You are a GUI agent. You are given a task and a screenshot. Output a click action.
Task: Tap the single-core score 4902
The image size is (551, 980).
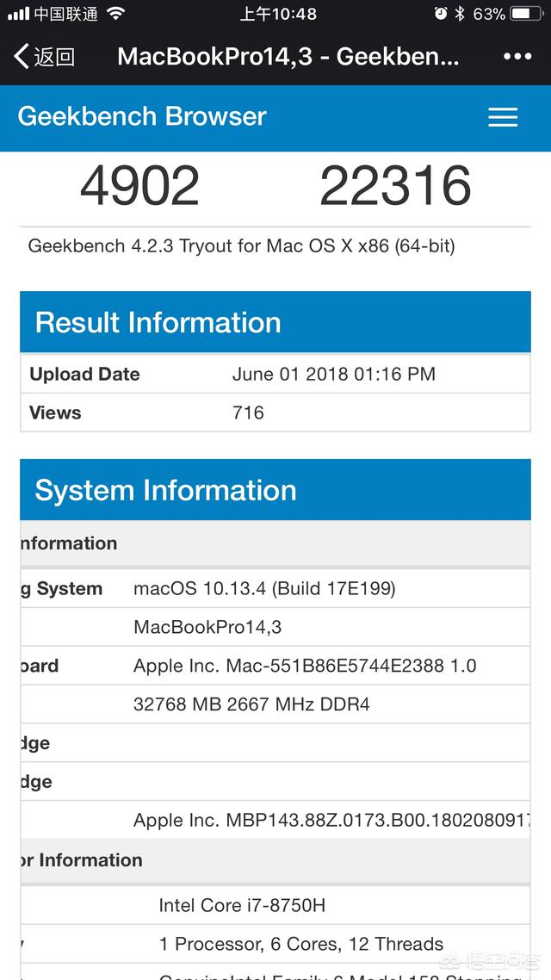[139, 185]
